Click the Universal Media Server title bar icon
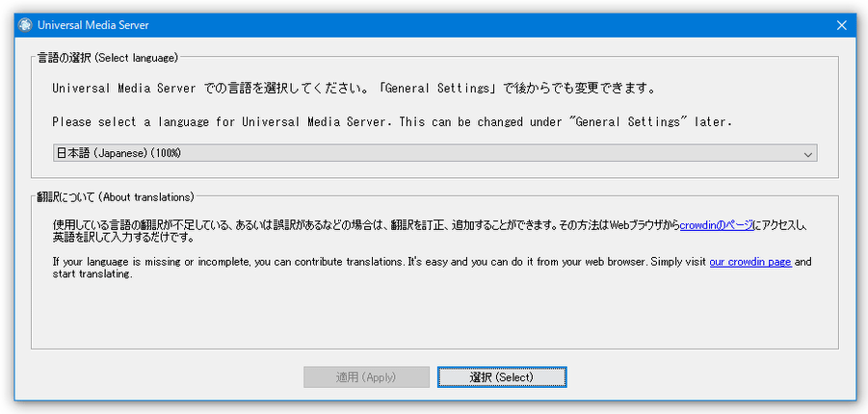The width and height of the screenshot is (868, 414). pos(25,25)
